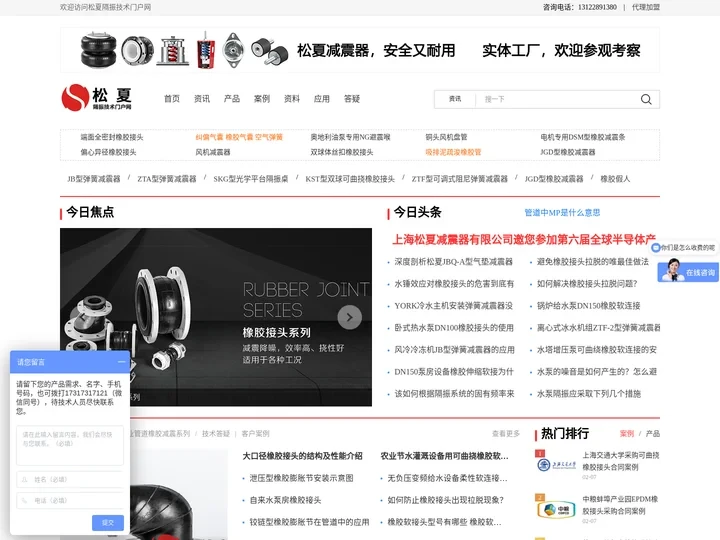Click the search magnifier icon
Viewport: 720px width, 540px height.
point(646,99)
